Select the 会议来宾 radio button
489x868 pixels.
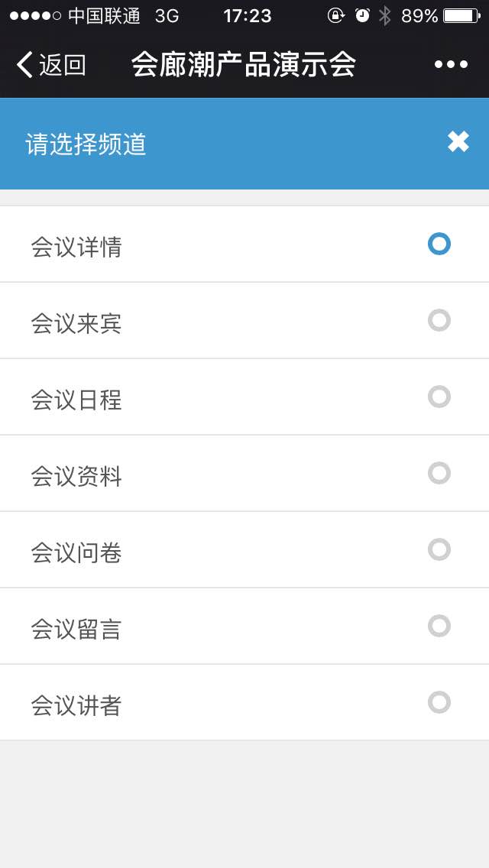[x=439, y=320]
